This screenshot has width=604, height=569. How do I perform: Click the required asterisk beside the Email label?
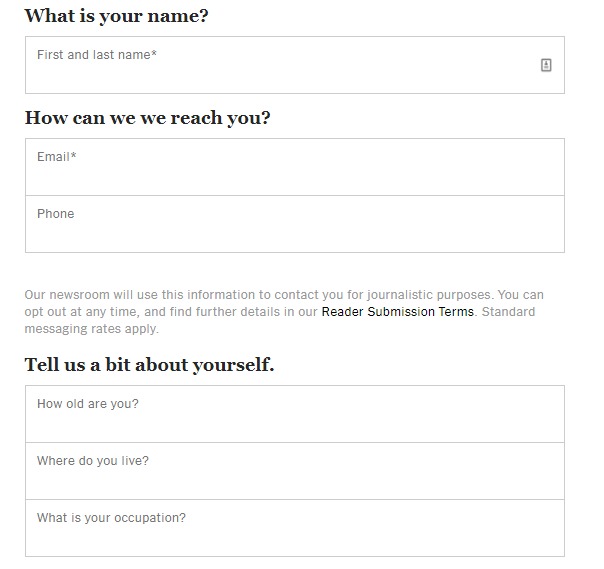(x=74, y=157)
